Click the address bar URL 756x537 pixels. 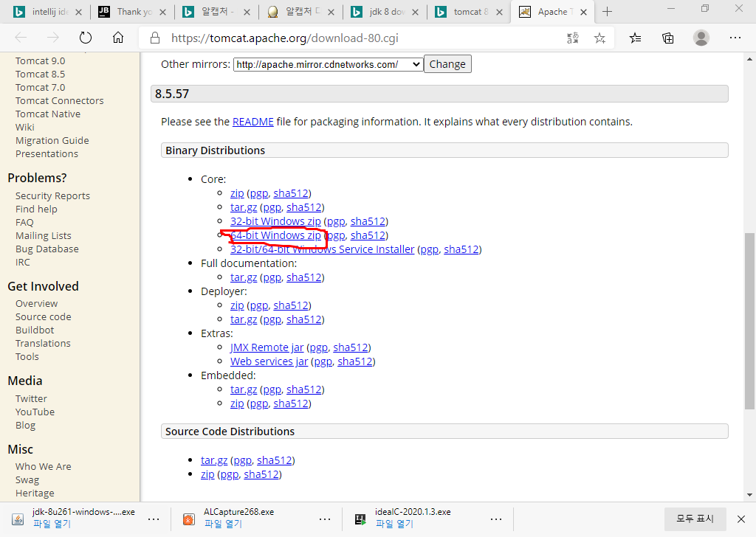[284, 38]
